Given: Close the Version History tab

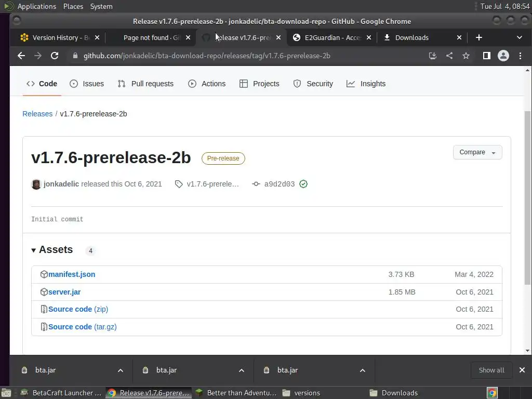Looking at the screenshot, I should tap(97, 37).
